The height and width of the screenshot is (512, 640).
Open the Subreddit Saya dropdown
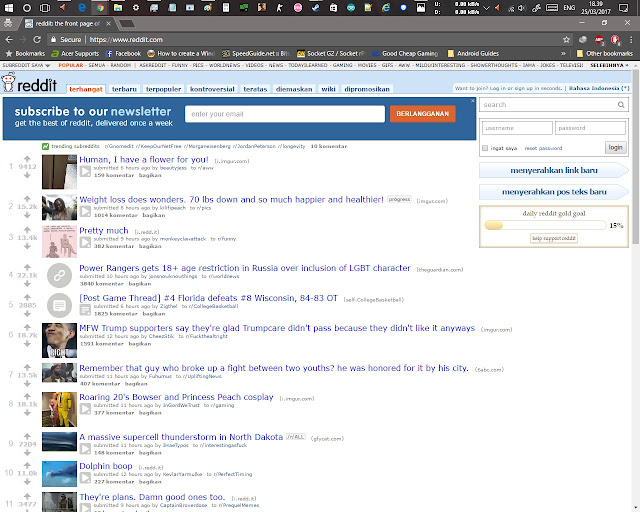pos(26,65)
